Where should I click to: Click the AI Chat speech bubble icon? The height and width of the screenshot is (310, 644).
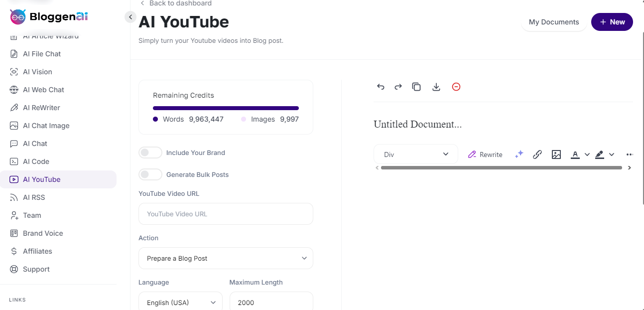[14, 144]
